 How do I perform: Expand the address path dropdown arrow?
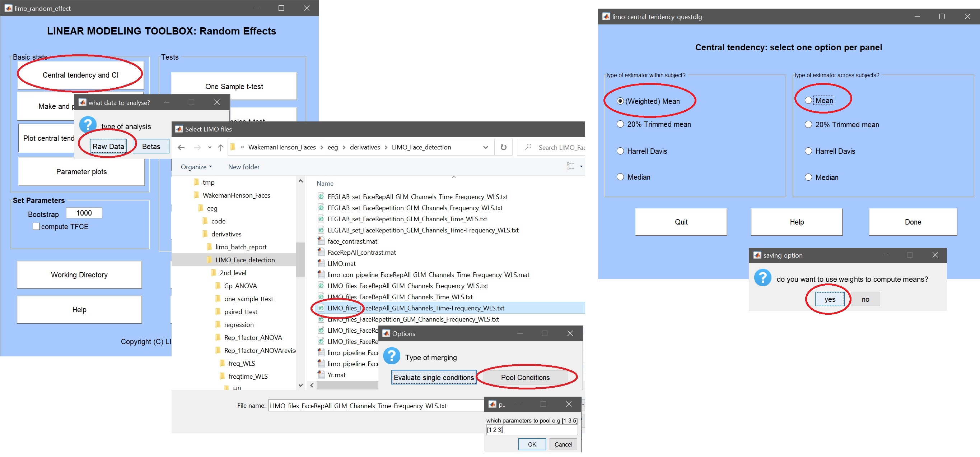click(x=485, y=147)
